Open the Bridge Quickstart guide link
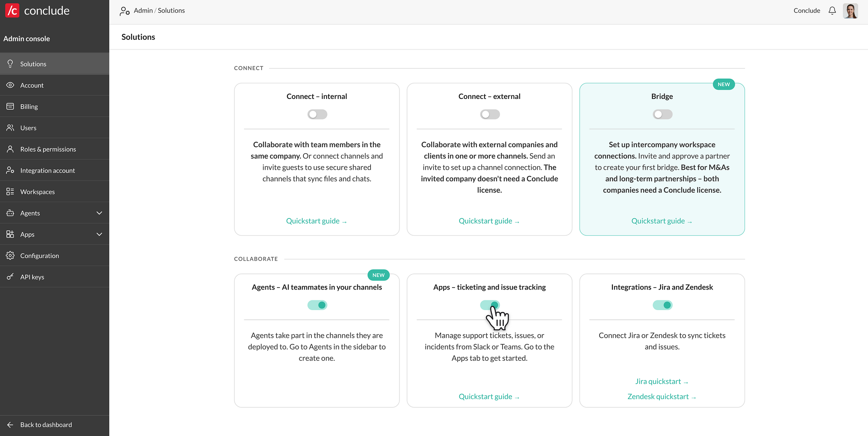This screenshot has height=436, width=868. (x=662, y=221)
